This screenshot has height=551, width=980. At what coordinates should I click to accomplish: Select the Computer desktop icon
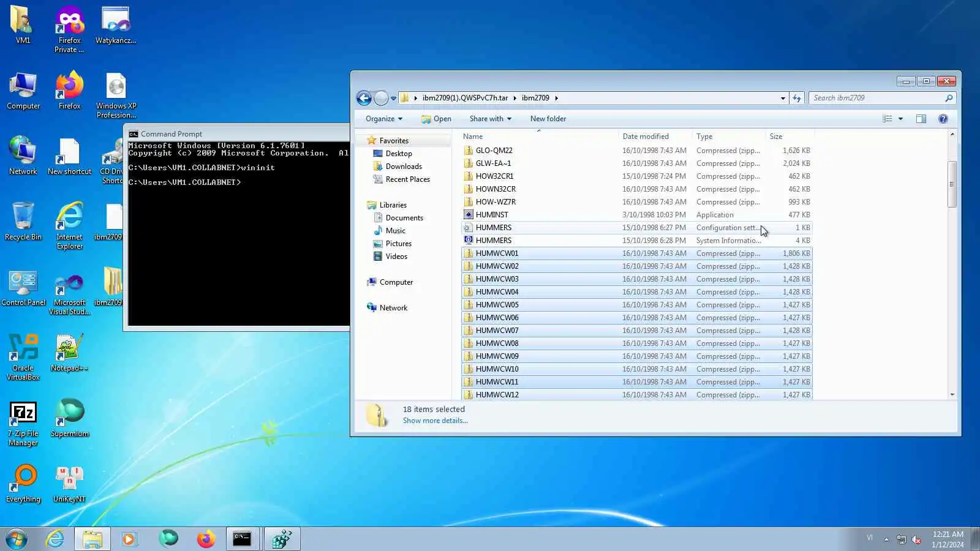pos(23,91)
